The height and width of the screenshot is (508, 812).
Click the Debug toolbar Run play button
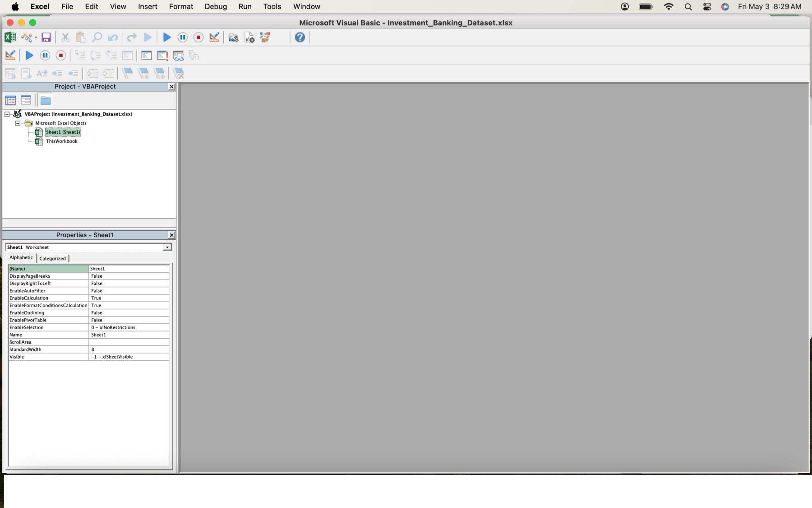(x=29, y=56)
